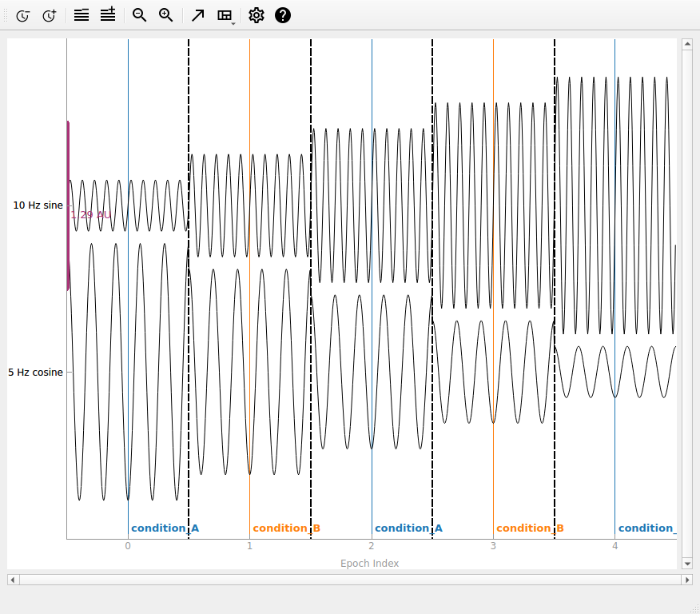Click epoch index tick label 2
The image size is (700, 614).
(x=372, y=546)
